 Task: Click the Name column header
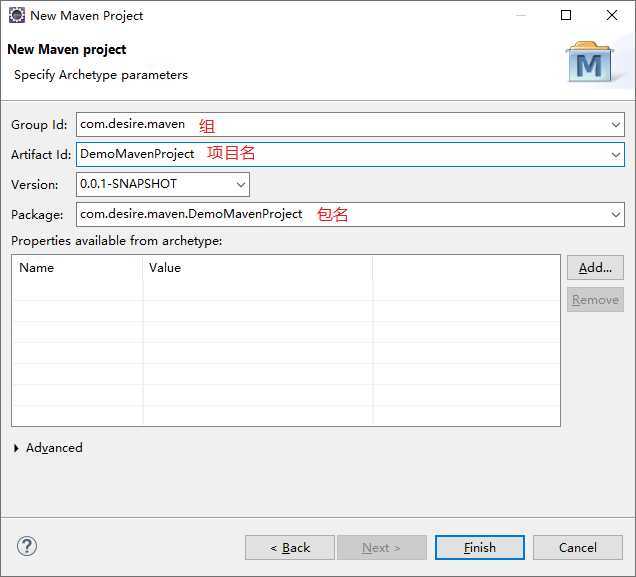tap(77, 268)
